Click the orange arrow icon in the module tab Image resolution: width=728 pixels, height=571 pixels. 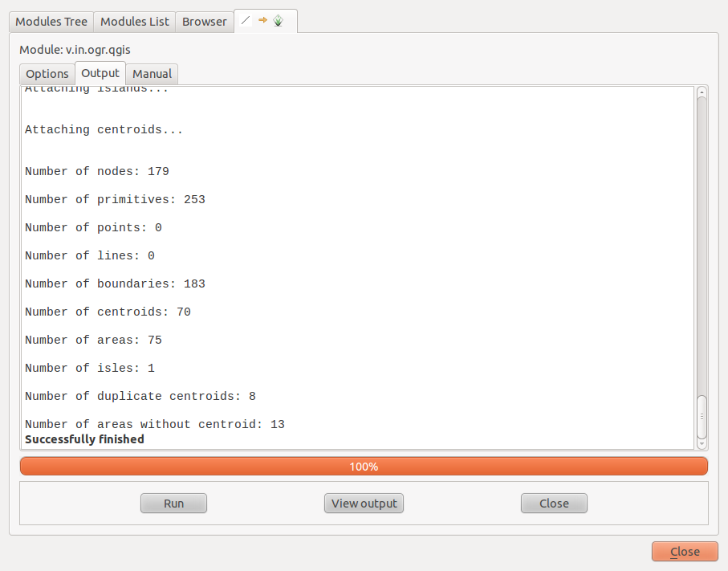(x=262, y=20)
